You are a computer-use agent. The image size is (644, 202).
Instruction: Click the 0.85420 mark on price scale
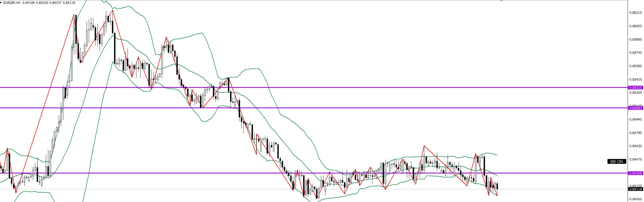(x=635, y=80)
